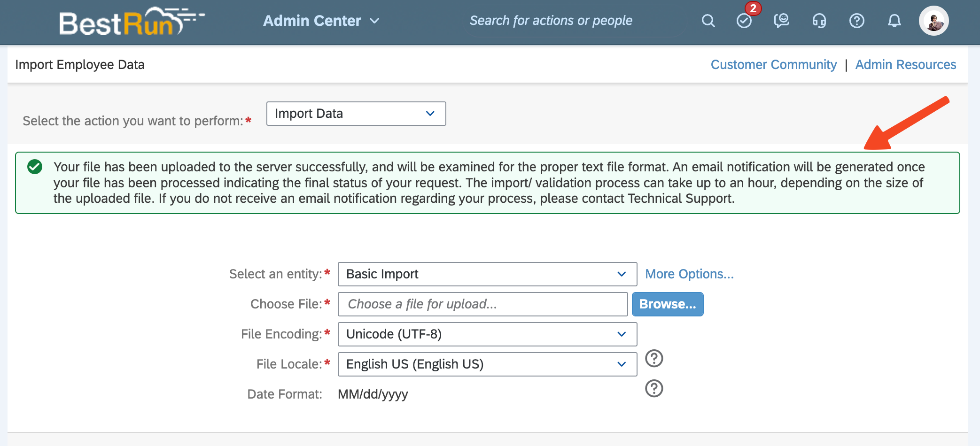Expand the Basic Import entity dropdown

point(487,274)
